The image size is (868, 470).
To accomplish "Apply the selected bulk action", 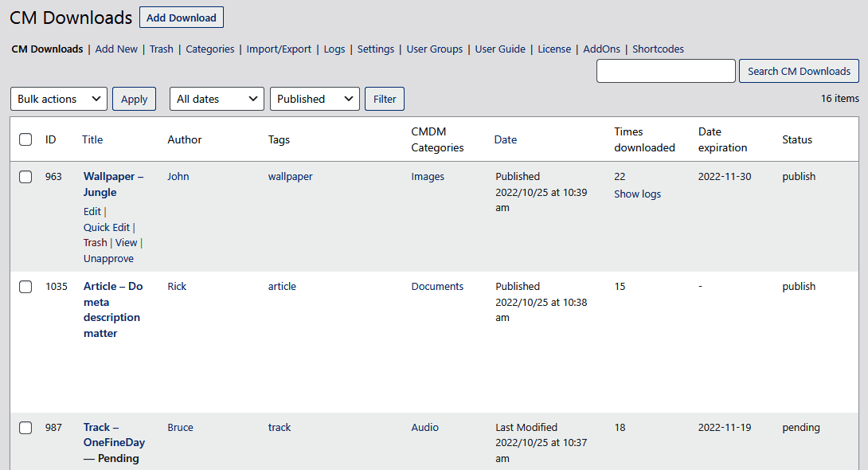I will tap(134, 99).
